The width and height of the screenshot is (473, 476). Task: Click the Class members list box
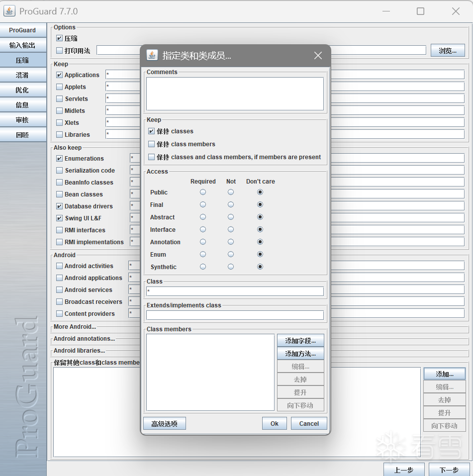tap(210, 372)
